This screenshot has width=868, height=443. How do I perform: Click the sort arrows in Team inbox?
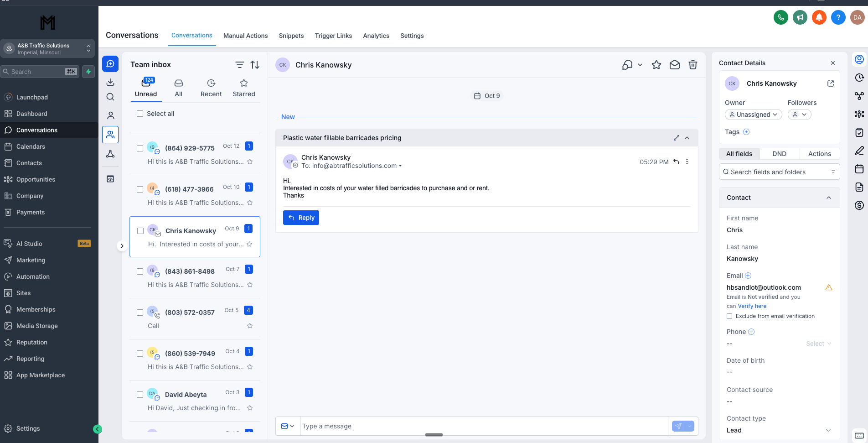(x=255, y=65)
